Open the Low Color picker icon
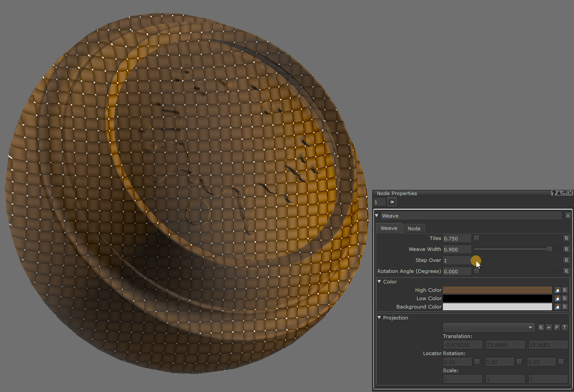The image size is (574, 392). click(557, 298)
